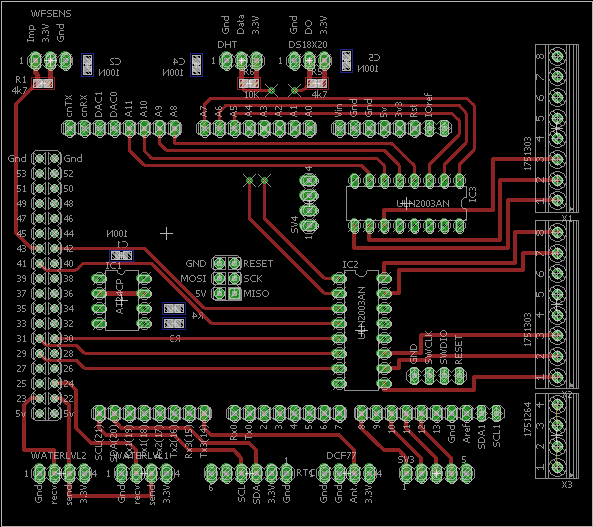Select capacitor C5 near DS18X20
593x527 pixels.
point(346,61)
